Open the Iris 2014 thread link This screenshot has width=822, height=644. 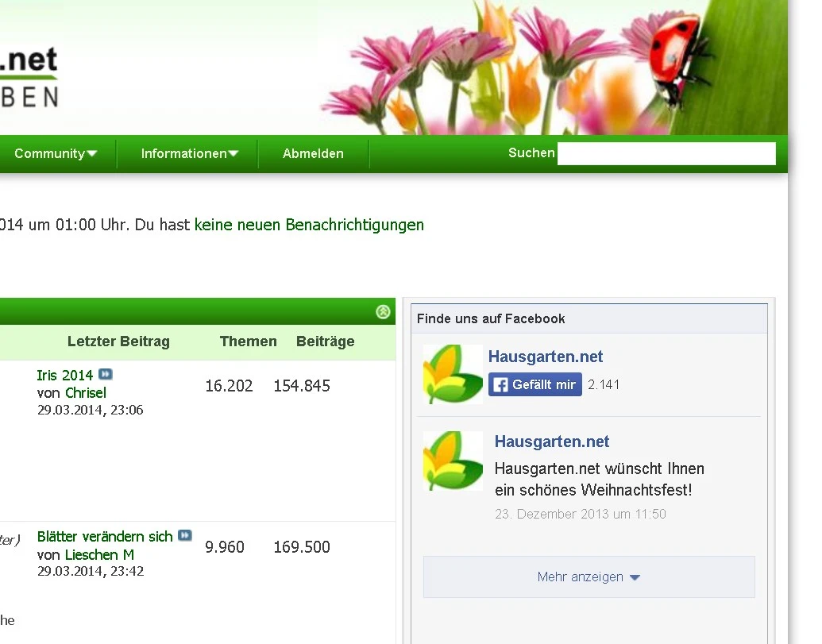point(64,375)
